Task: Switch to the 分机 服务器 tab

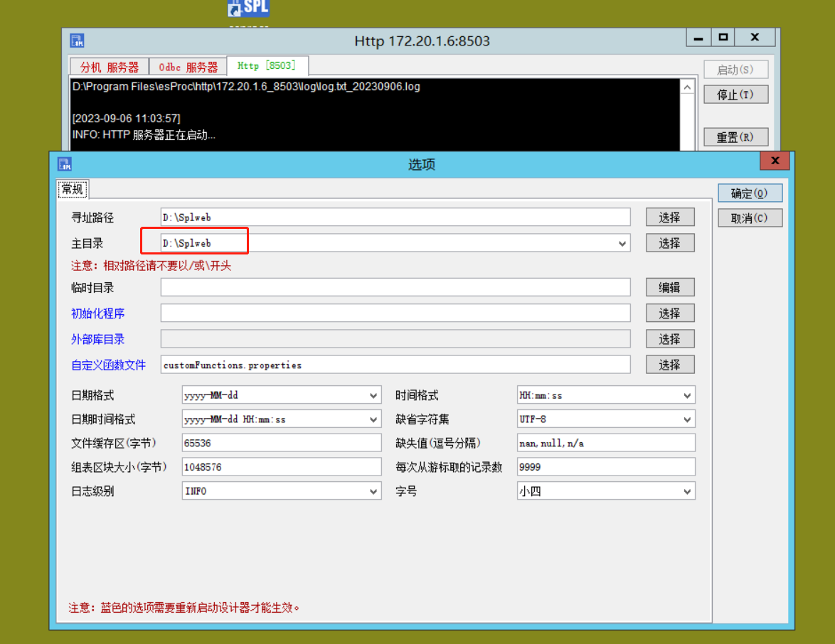Action: tap(110, 67)
